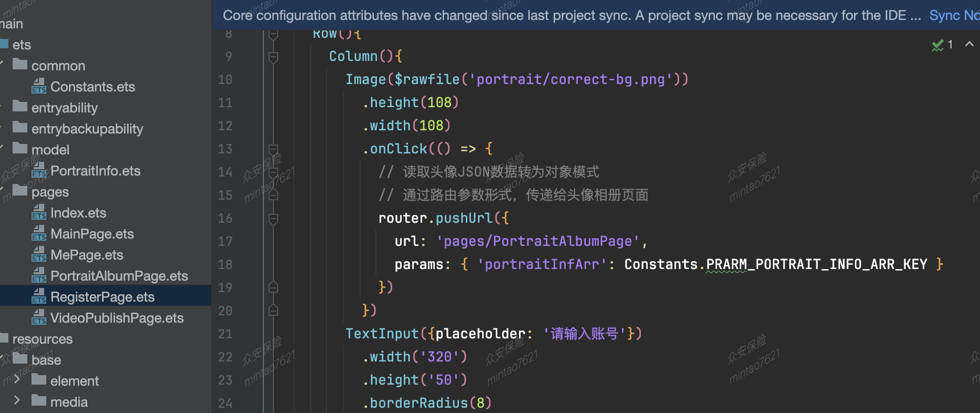Click the Sync Now link in notification
This screenshot has width=980, height=413.
954,15
